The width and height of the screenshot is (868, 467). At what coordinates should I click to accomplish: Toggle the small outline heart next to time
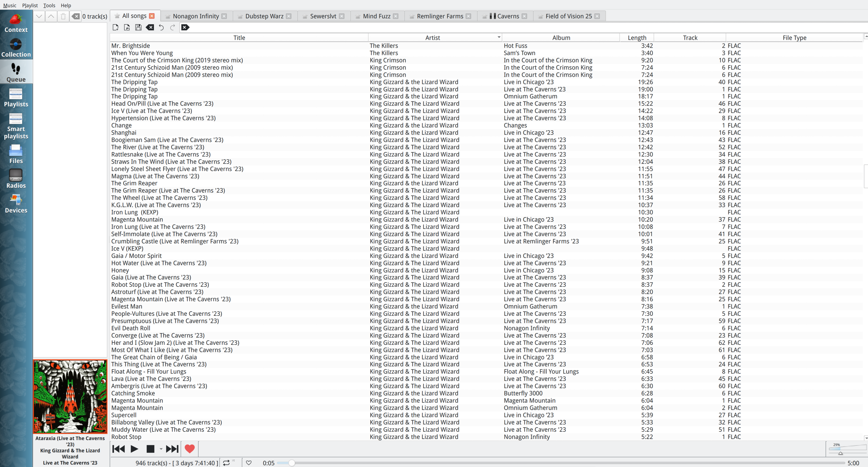pos(249,463)
